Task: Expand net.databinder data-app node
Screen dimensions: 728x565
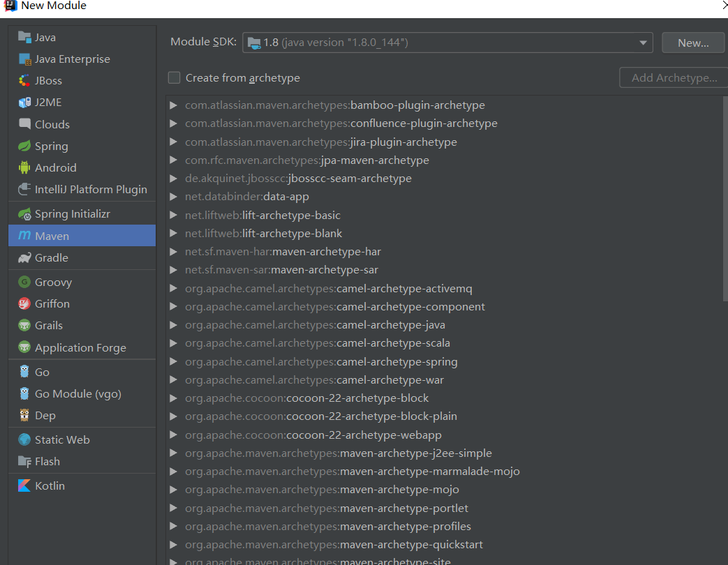Action: pos(173,197)
